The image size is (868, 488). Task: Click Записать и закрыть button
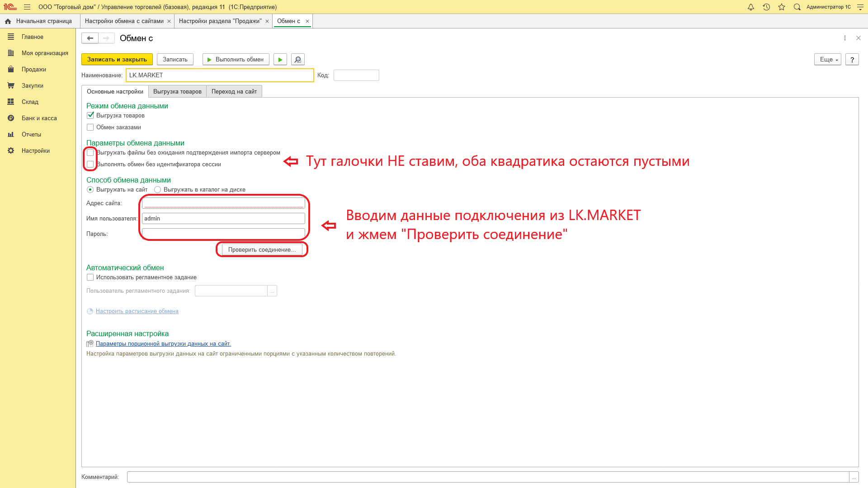(x=117, y=59)
